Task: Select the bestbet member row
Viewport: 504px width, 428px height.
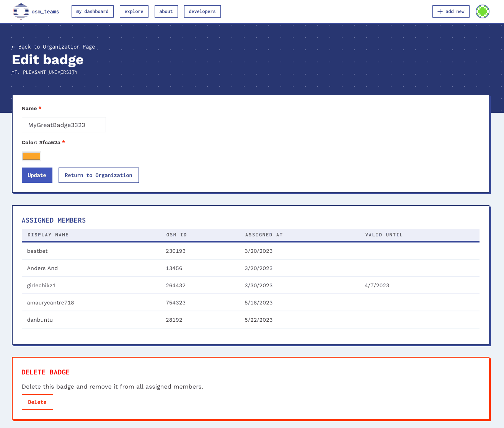Action: (38, 251)
